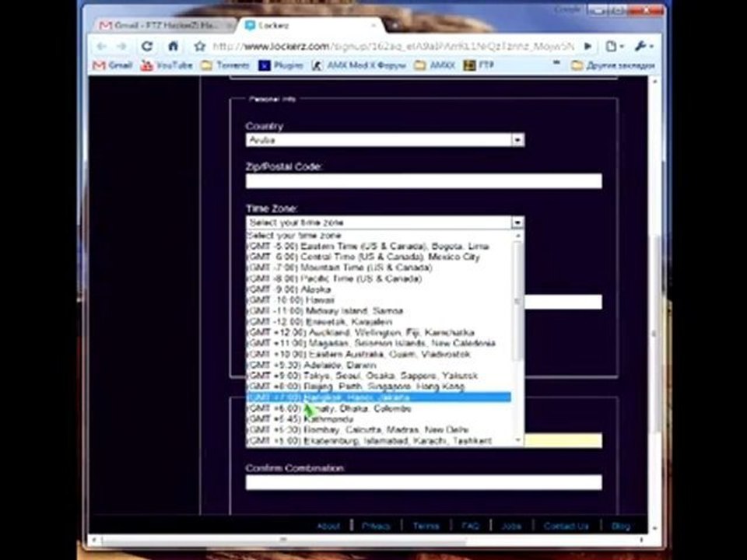Click the Zip/Postal Code field
Screen dimensions: 747x560
pos(423,181)
